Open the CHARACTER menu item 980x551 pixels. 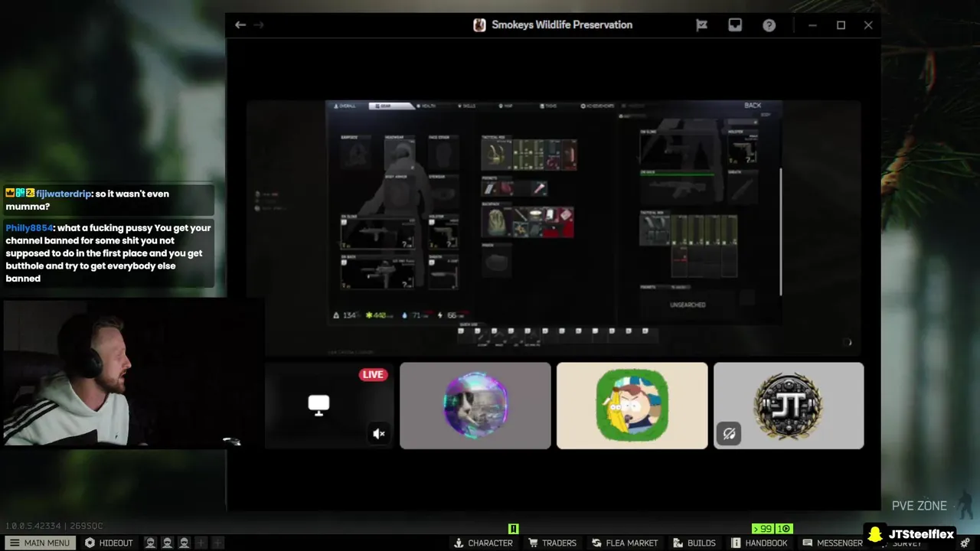(483, 543)
